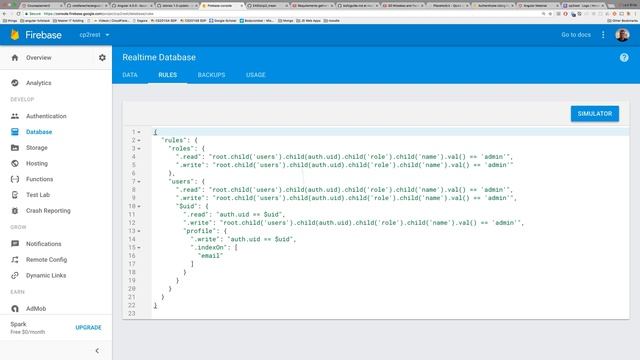Go to Hosting section
Screen dimensions: 640x360
click(x=37, y=163)
